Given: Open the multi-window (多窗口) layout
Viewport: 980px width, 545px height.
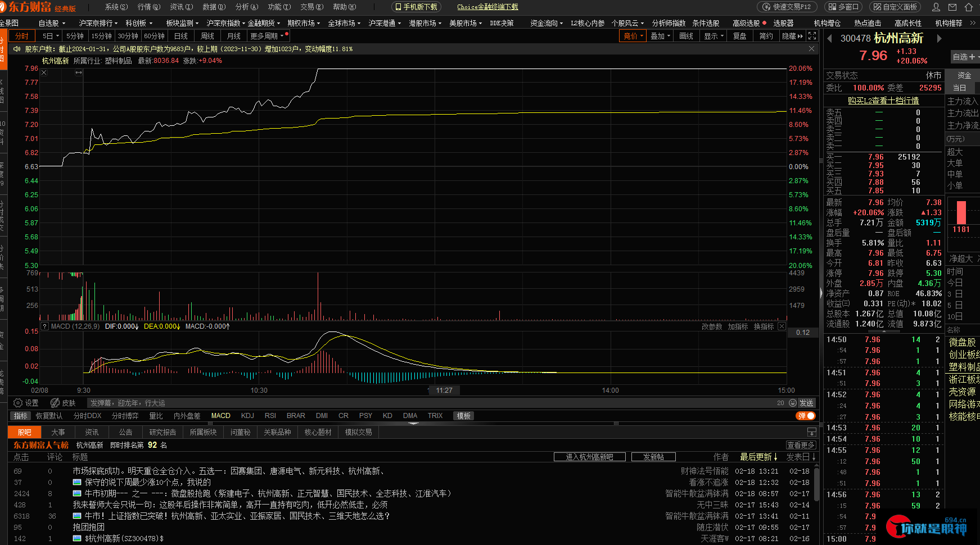Looking at the screenshot, I should (x=843, y=7).
